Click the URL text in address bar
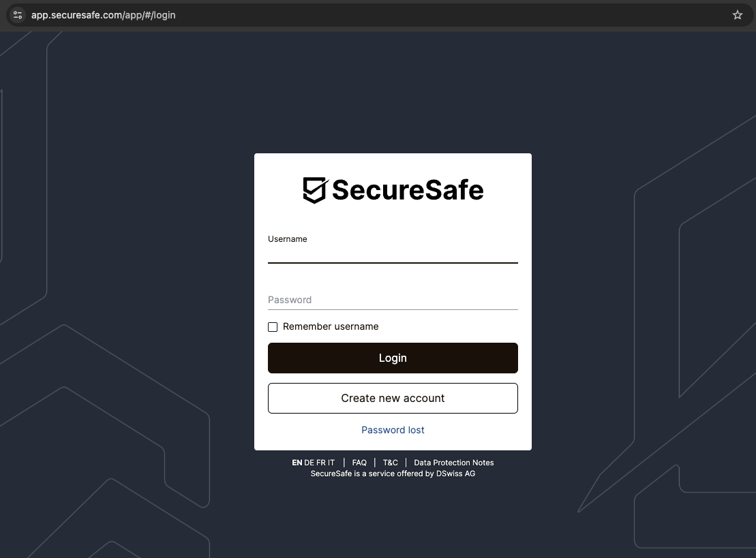 [104, 15]
